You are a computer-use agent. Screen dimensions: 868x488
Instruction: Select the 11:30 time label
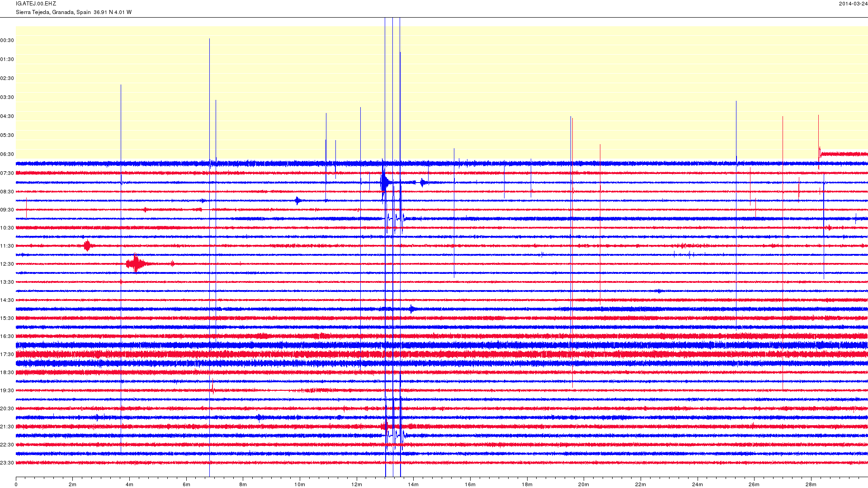pyautogui.click(x=7, y=246)
